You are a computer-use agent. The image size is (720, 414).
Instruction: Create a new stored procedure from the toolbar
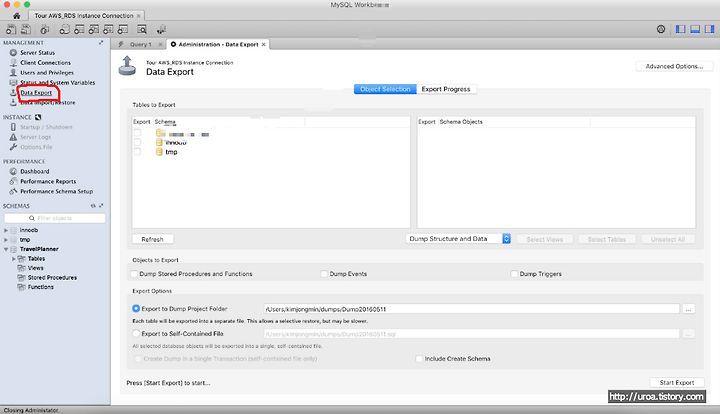point(108,30)
